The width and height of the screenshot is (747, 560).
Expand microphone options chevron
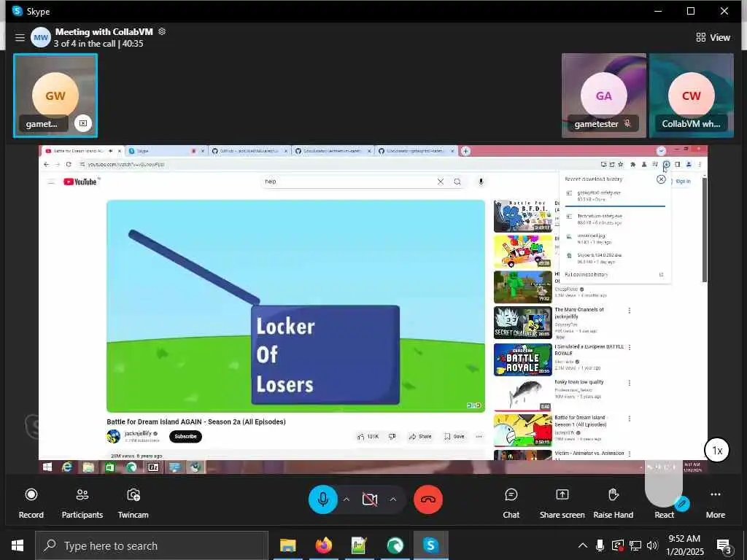347,499
